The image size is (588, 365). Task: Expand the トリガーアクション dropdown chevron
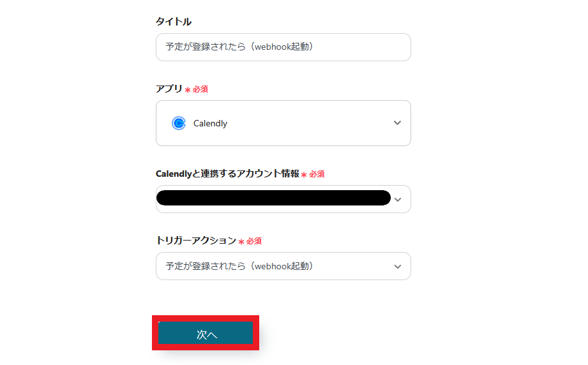[x=398, y=266]
